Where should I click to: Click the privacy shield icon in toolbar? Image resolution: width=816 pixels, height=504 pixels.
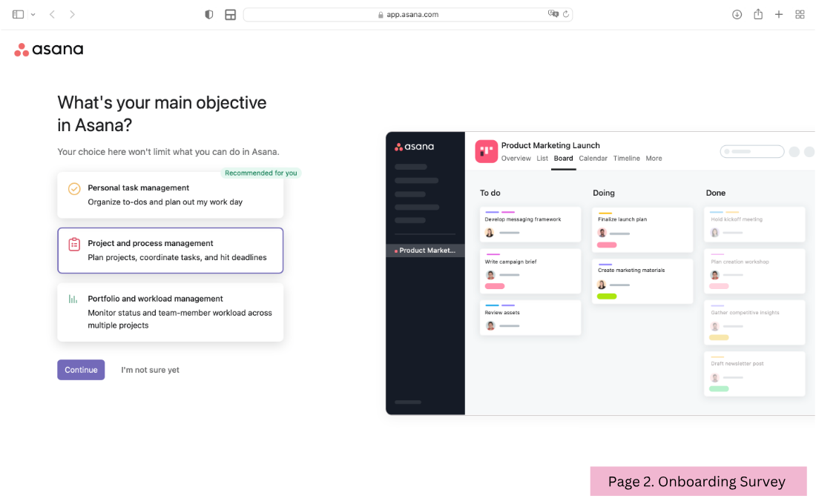coord(208,15)
